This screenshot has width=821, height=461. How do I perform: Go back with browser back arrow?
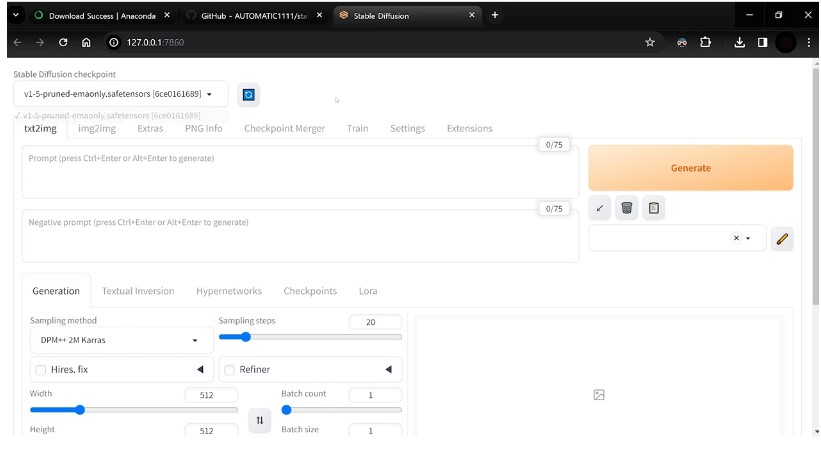[x=17, y=42]
